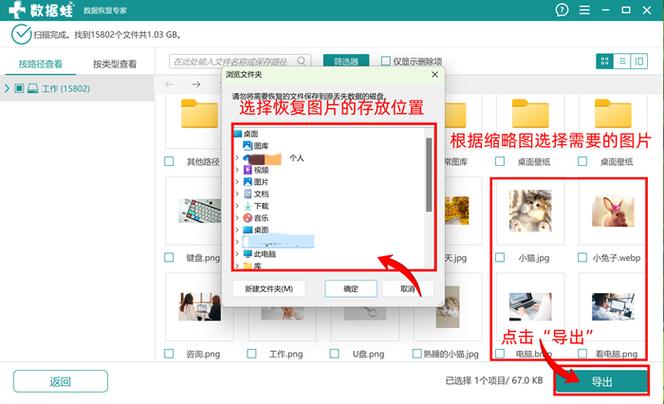Screen dimensions: 664x404
Task: Confirm with the 确定 button
Action: [x=351, y=289]
